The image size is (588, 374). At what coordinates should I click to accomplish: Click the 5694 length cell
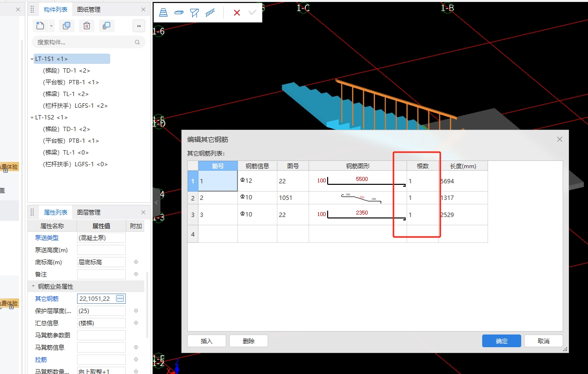[463, 181]
